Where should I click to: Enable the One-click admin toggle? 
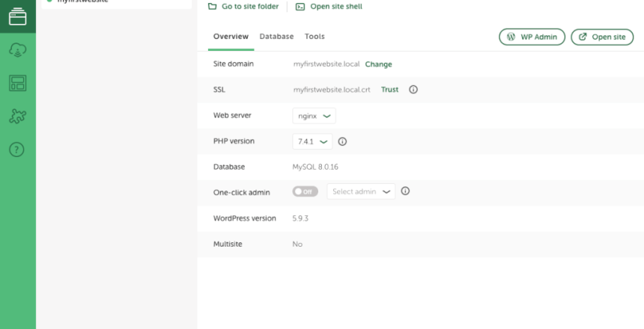tap(306, 191)
